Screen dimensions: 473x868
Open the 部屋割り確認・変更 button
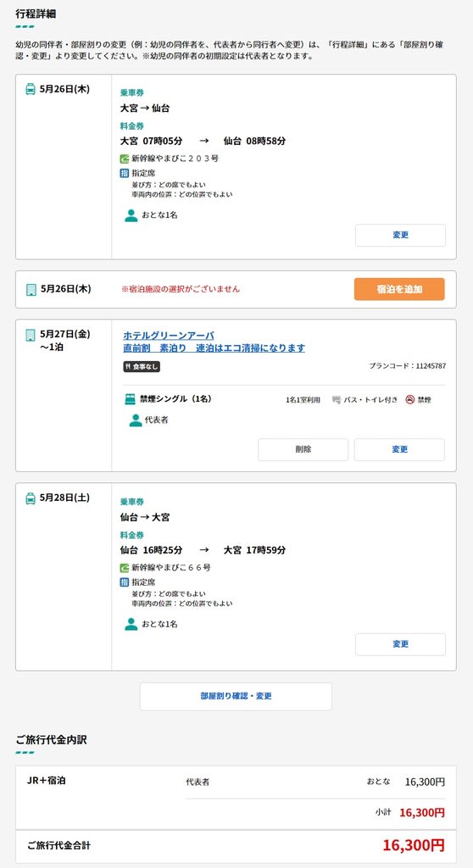click(x=236, y=697)
